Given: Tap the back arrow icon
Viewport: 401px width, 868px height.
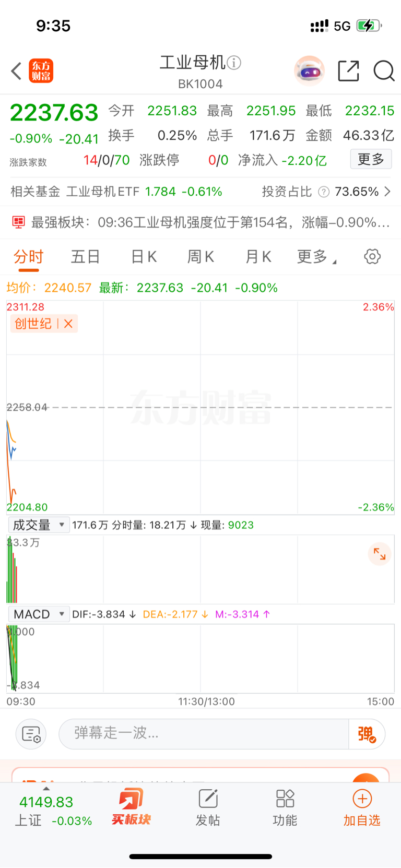Looking at the screenshot, I should (17, 71).
